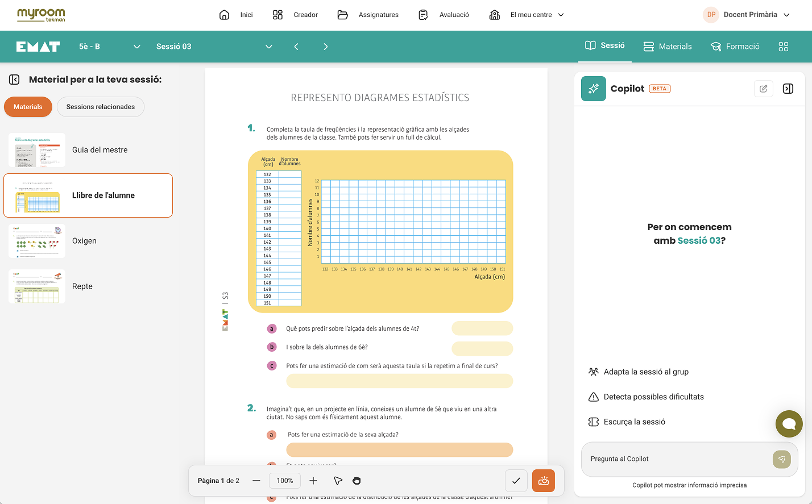Start a new Copilot chat with edit icon

pyautogui.click(x=764, y=89)
